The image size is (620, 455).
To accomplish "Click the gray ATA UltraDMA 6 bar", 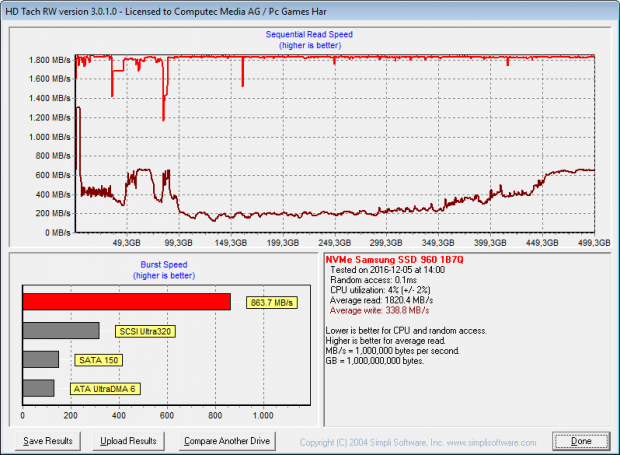I will [x=38, y=388].
